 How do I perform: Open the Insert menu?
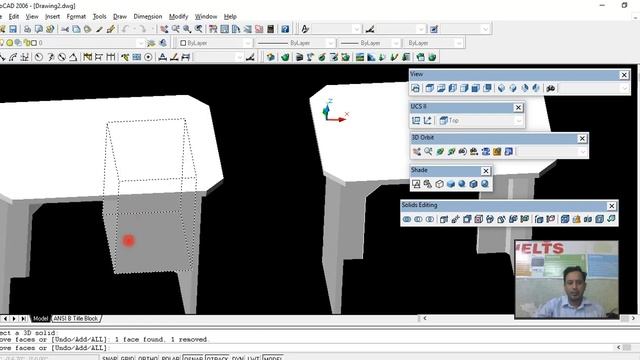[52, 16]
